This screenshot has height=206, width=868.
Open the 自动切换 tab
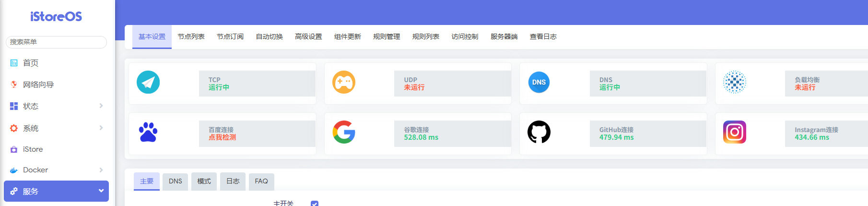[270, 36]
